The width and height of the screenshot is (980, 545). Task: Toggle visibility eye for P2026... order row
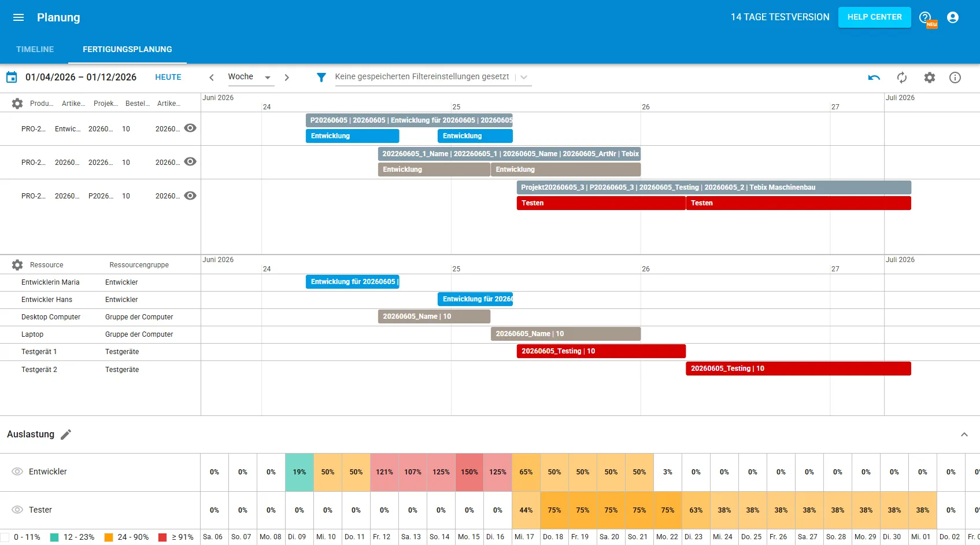tap(190, 196)
